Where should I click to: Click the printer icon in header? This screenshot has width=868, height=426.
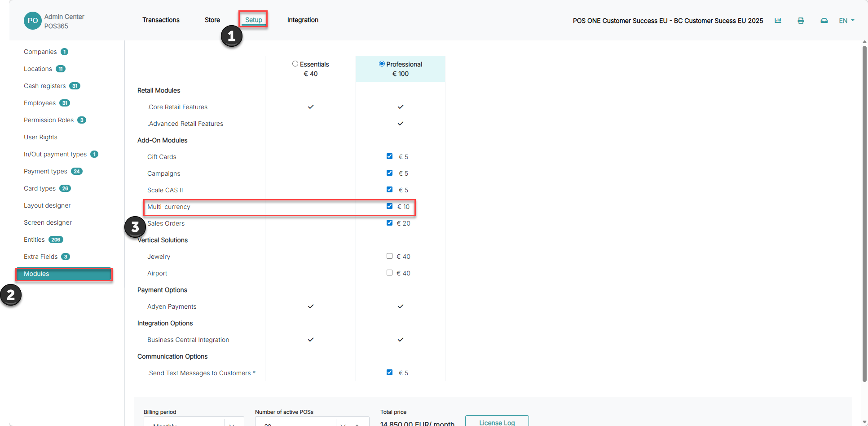click(x=801, y=21)
